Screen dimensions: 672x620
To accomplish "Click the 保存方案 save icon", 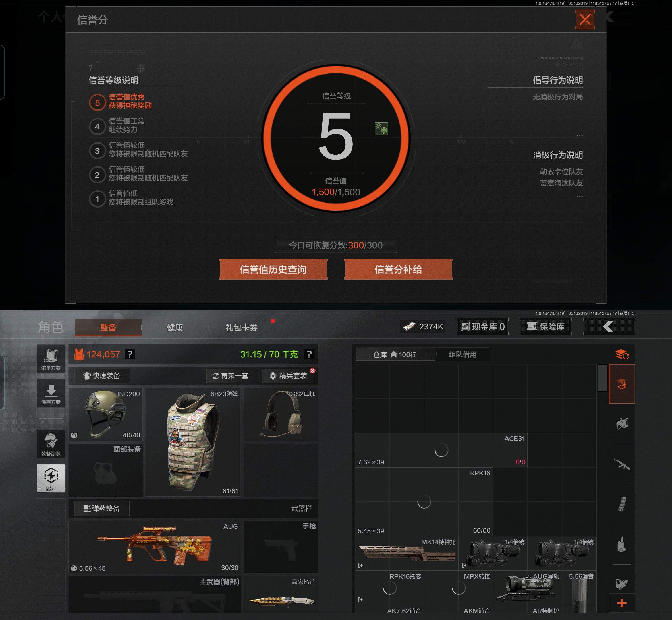I will pos(51,393).
